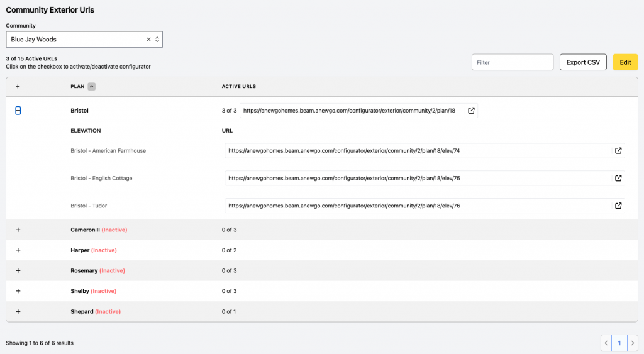Expand the Harper plan row

18,250
